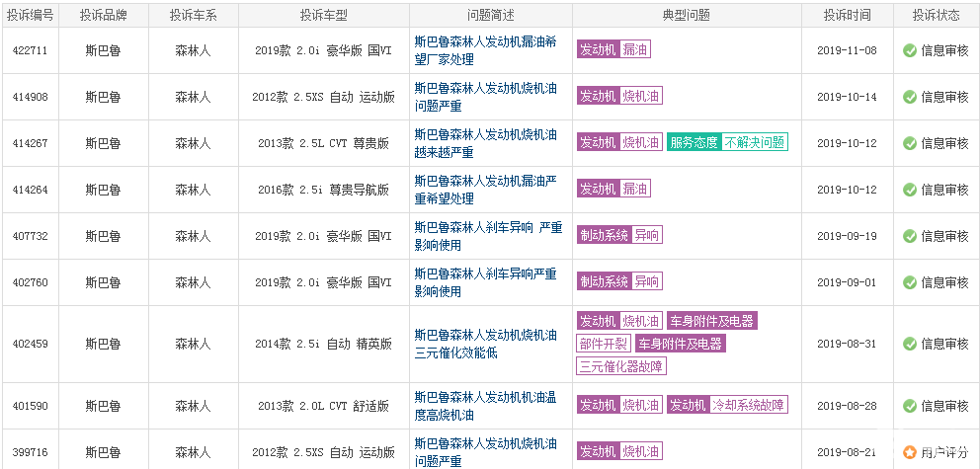Click the date 2019-09-19
This screenshot has width=980, height=469.
click(847, 237)
